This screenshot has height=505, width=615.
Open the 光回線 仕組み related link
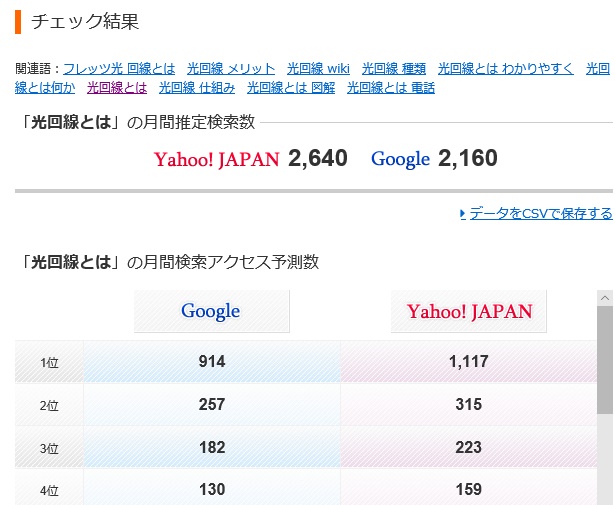coord(197,88)
